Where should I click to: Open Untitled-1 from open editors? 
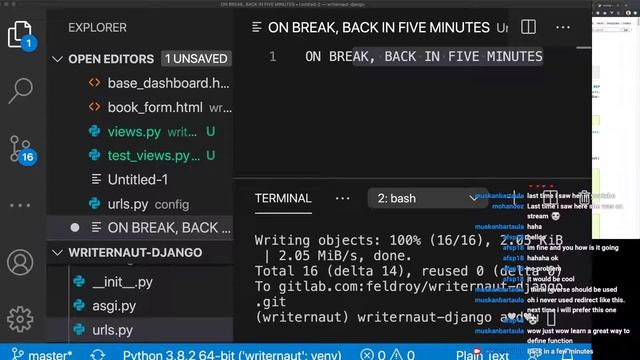tap(130, 180)
